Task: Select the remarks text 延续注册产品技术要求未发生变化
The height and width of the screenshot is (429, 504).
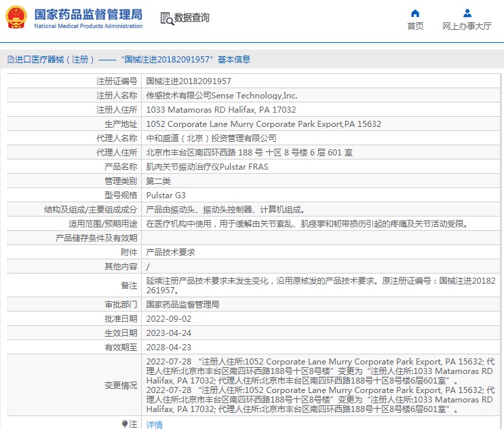Action: [x=321, y=285]
